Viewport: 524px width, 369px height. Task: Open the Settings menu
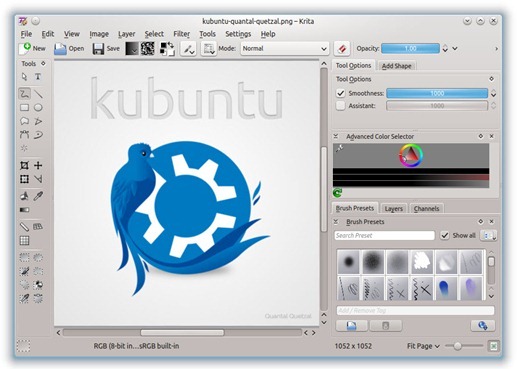click(x=238, y=34)
